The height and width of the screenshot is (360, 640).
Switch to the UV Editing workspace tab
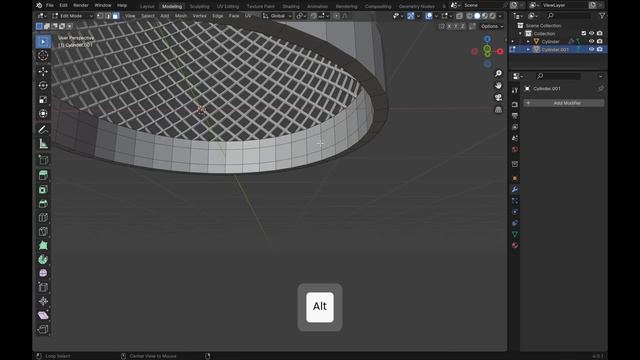coord(228,6)
